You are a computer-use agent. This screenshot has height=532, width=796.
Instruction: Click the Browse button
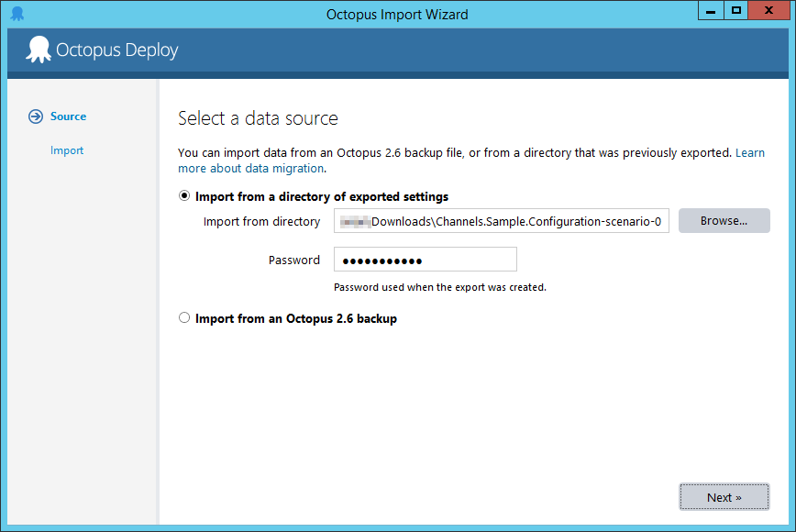(724, 220)
